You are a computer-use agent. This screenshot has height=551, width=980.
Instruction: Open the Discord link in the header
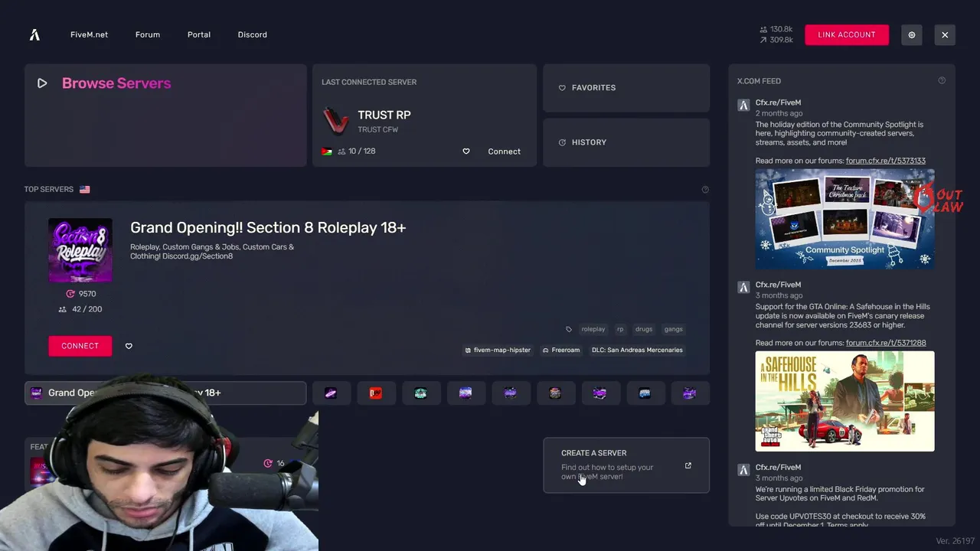(252, 34)
